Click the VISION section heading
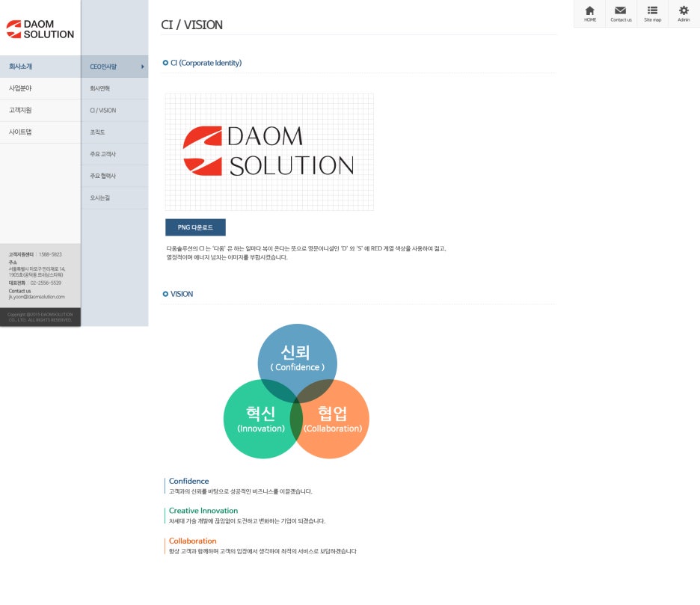Image resolution: width=700 pixels, height=605 pixels. [x=182, y=294]
